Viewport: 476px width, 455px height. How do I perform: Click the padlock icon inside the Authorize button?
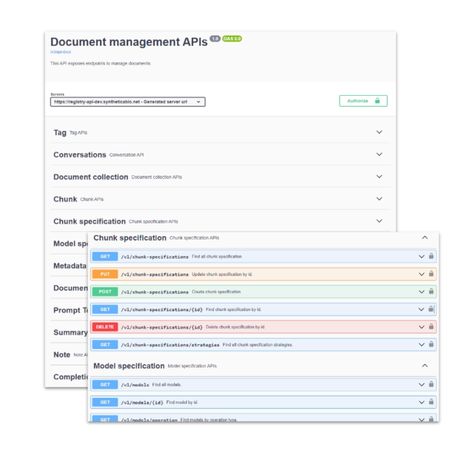click(x=377, y=101)
